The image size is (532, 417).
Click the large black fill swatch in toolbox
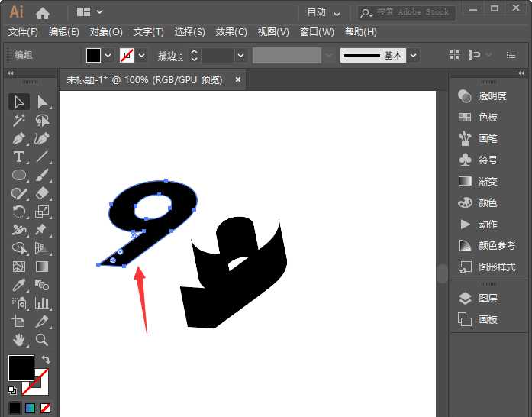click(x=21, y=368)
